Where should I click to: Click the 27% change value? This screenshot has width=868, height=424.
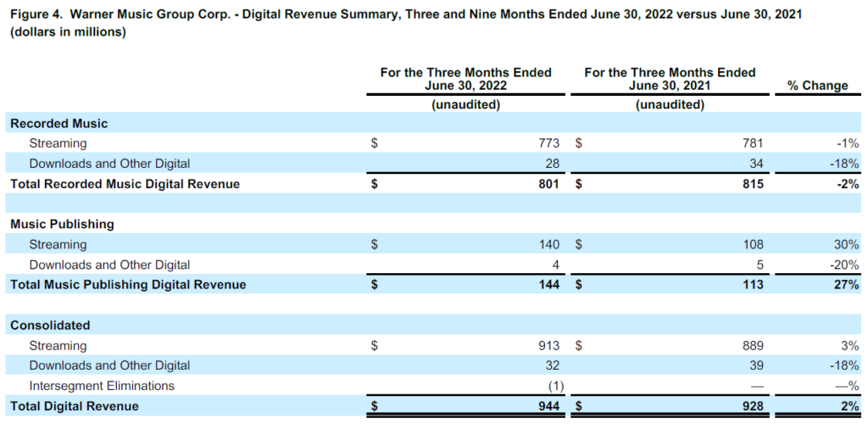849,285
